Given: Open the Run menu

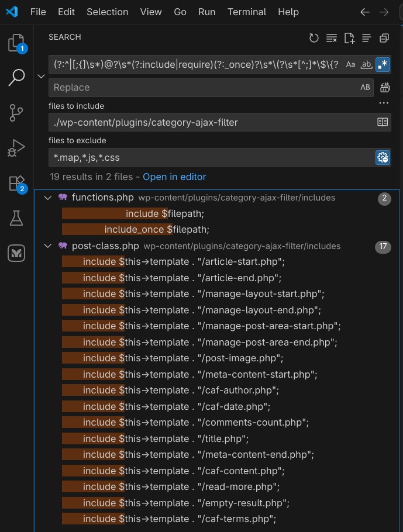Looking at the screenshot, I should pyautogui.click(x=206, y=12).
